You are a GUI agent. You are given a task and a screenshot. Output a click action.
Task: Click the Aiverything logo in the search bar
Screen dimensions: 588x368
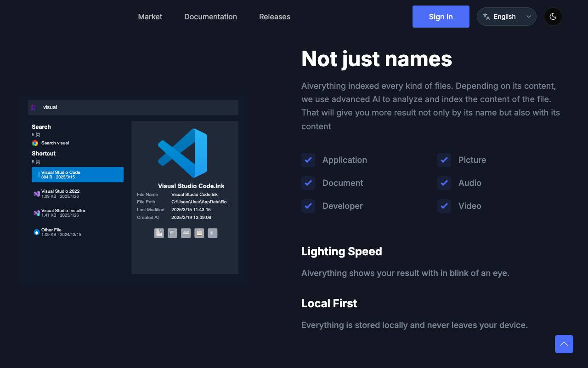(34, 107)
